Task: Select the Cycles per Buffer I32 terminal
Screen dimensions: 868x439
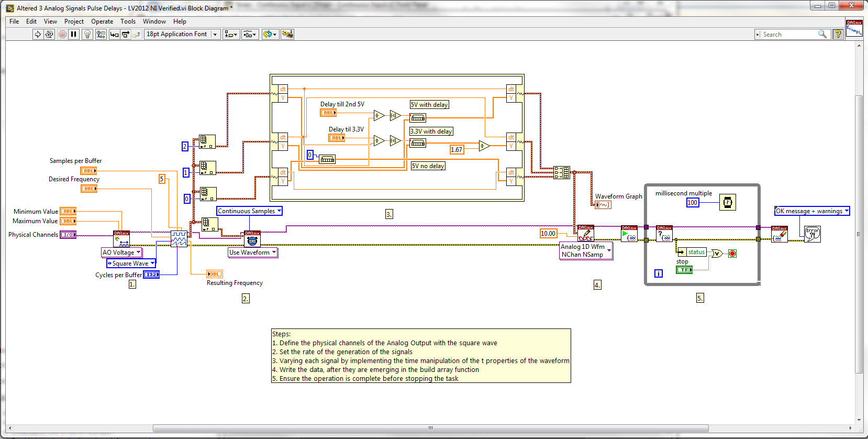Action: 151,275
